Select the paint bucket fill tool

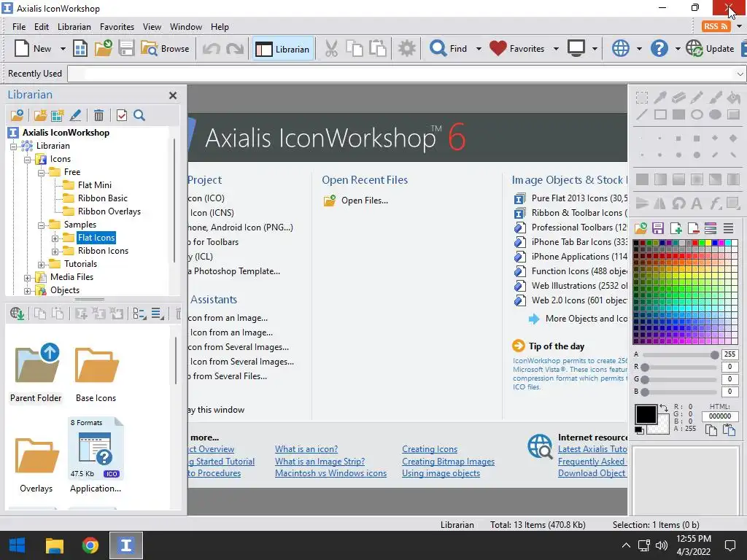click(x=734, y=98)
